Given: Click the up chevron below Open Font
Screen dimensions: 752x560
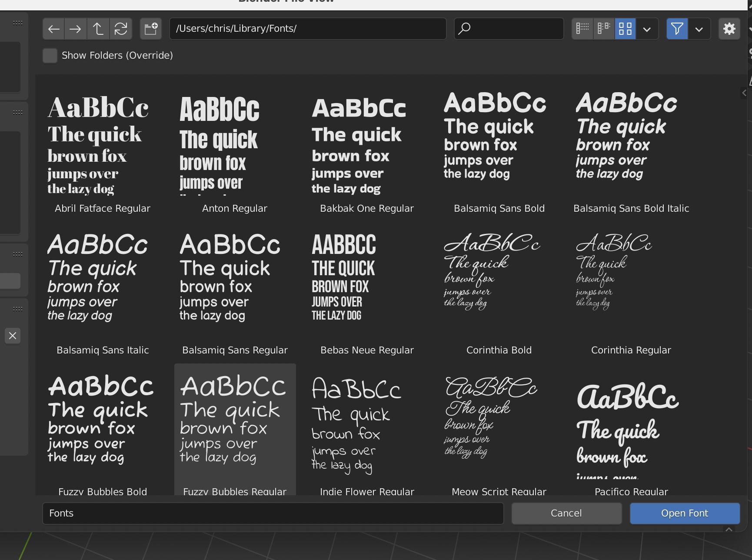Looking at the screenshot, I should (729, 529).
